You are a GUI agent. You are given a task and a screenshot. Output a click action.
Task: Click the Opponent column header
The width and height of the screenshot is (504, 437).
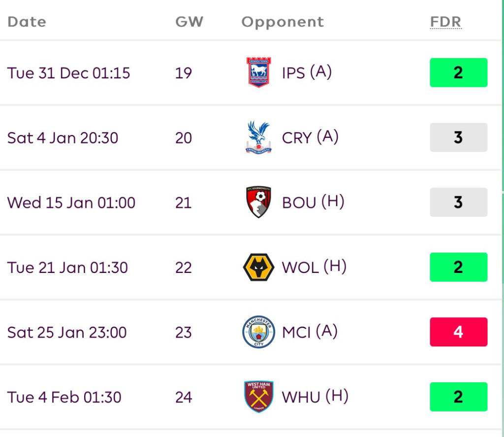[283, 22]
